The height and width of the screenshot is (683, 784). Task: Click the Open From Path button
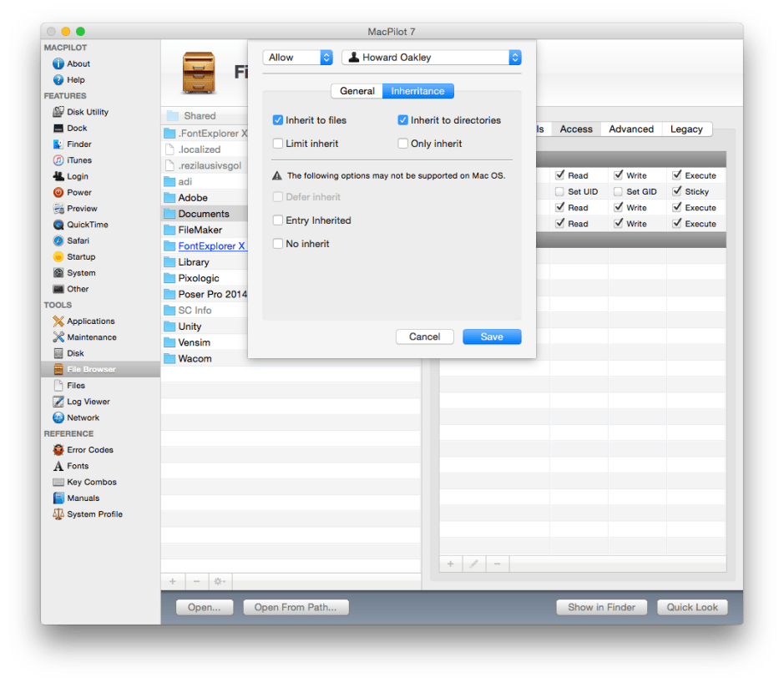tap(296, 607)
